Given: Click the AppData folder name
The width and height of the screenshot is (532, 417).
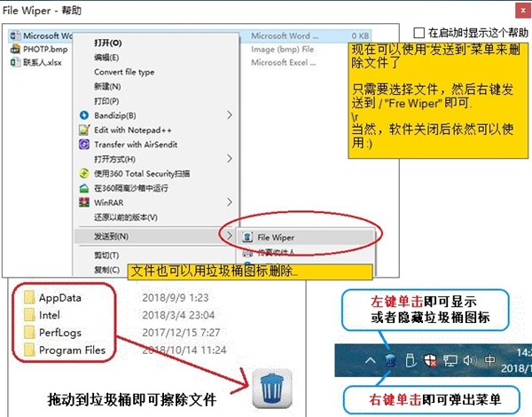Looking at the screenshot, I should pos(60,298).
